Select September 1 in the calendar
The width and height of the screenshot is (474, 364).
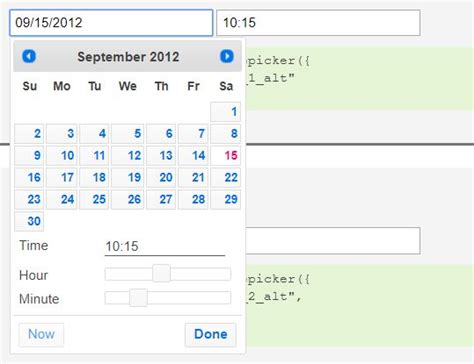[x=226, y=112]
